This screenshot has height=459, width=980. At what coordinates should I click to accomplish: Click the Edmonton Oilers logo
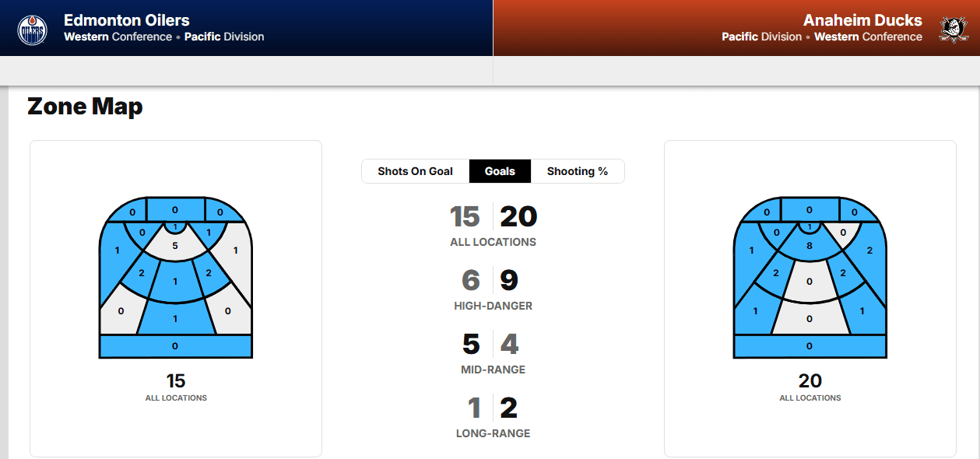32,30
